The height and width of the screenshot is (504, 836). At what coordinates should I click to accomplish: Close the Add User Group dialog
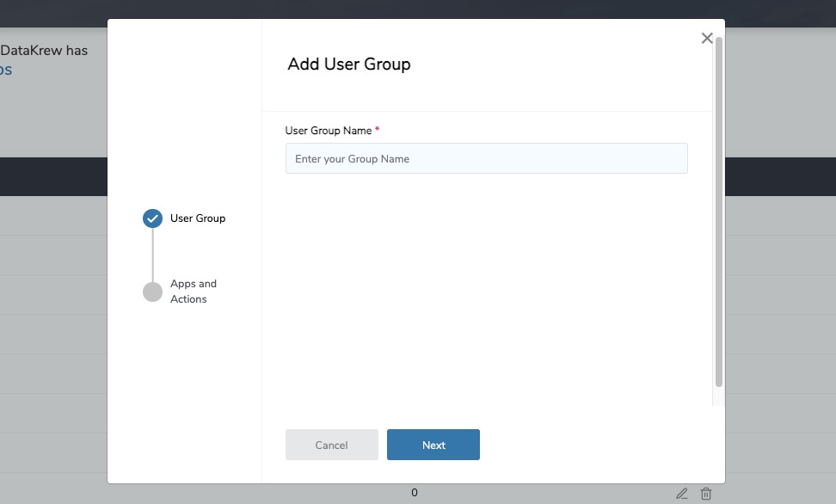coord(707,38)
